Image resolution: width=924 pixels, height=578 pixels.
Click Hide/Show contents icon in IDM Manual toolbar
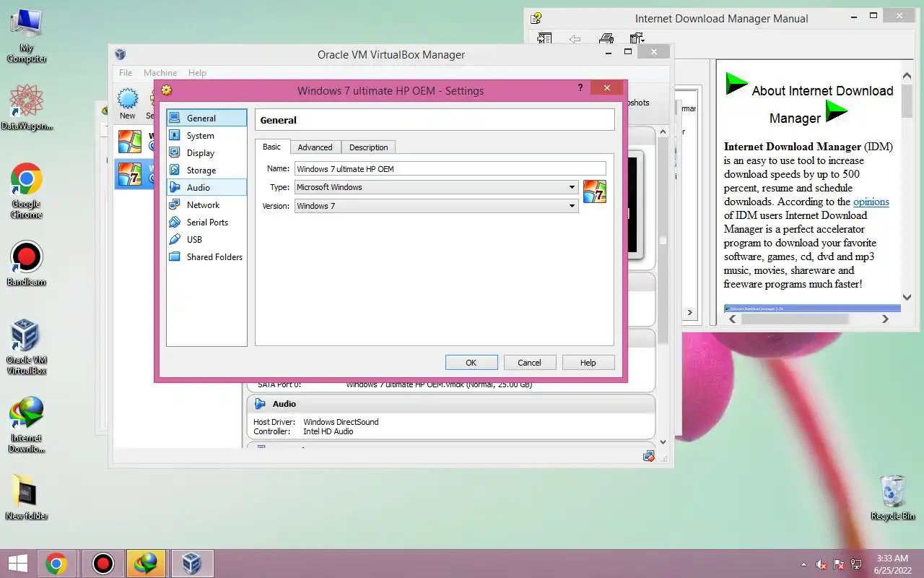pyautogui.click(x=544, y=38)
